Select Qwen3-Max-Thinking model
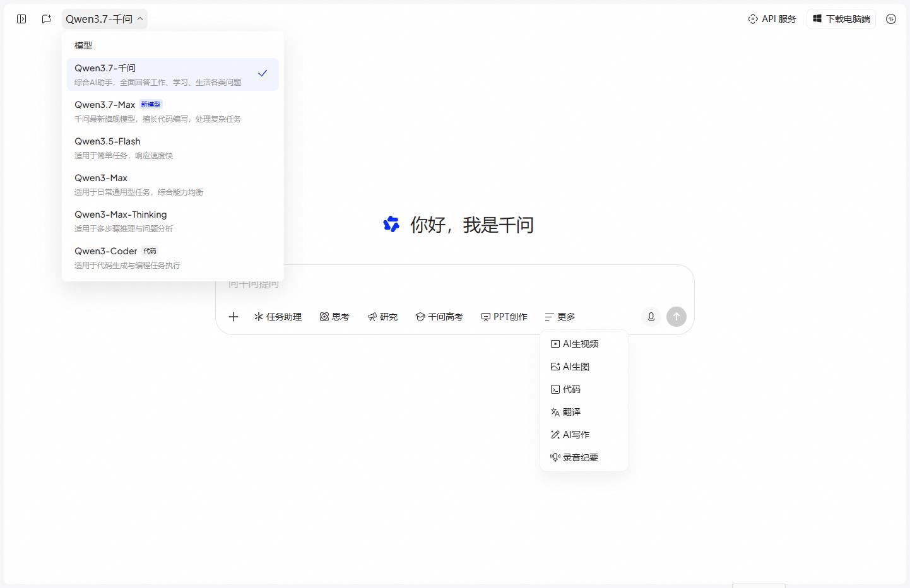Image resolution: width=910 pixels, height=588 pixels. 173,221
